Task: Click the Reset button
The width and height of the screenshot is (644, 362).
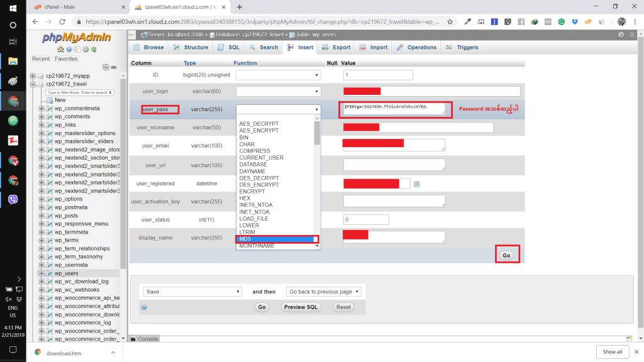Action: tap(343, 307)
